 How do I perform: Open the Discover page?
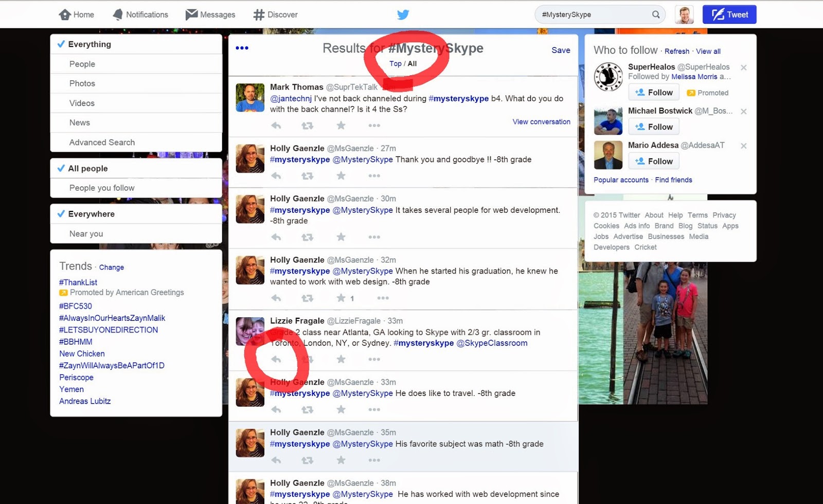click(x=276, y=14)
